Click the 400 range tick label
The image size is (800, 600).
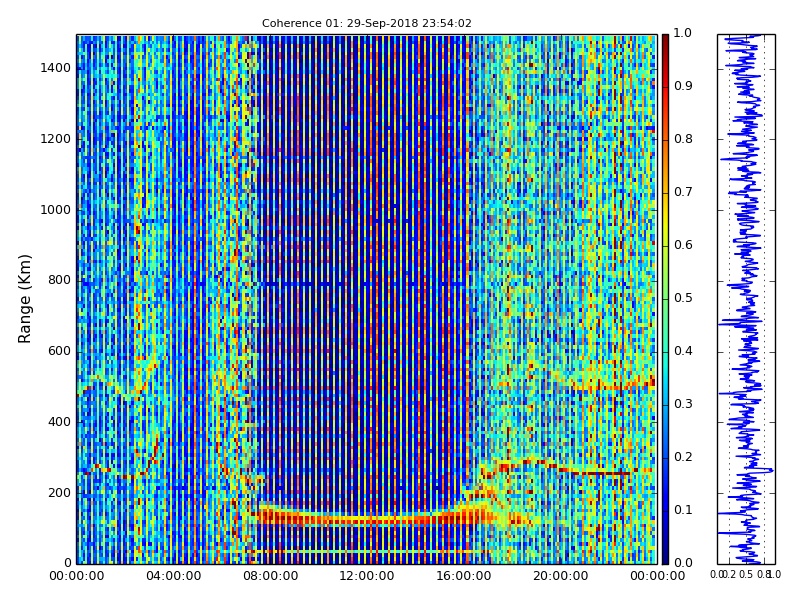pos(59,422)
